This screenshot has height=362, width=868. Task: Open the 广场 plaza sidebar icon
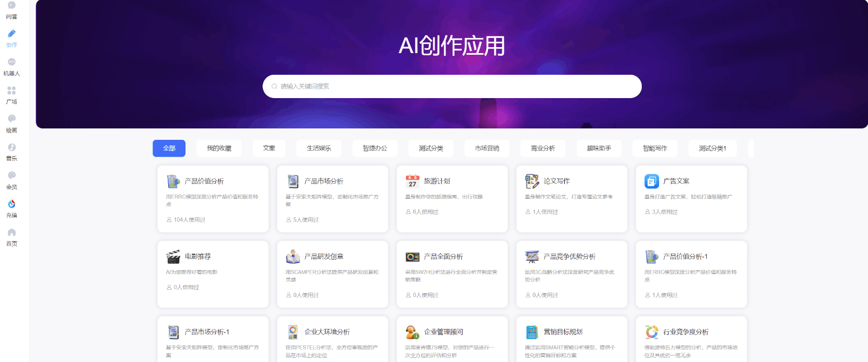pos(11,91)
